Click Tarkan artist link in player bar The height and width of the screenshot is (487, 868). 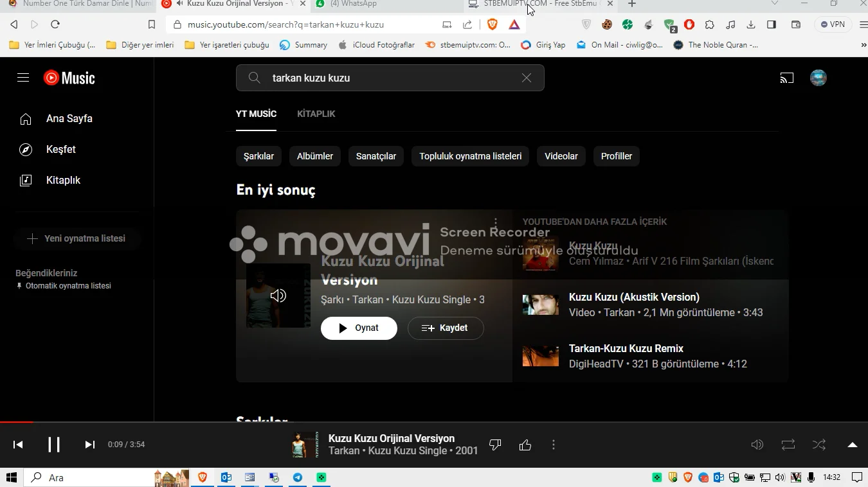(344, 451)
